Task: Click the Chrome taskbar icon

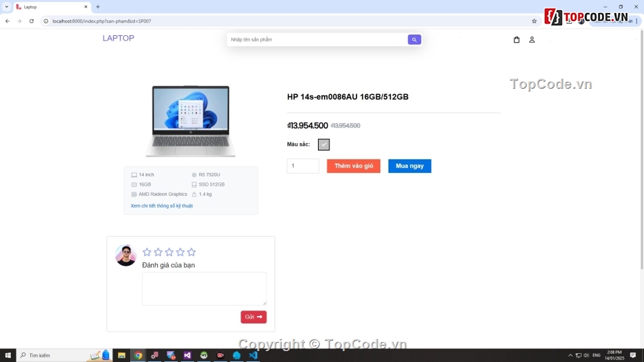Action: coord(138,355)
